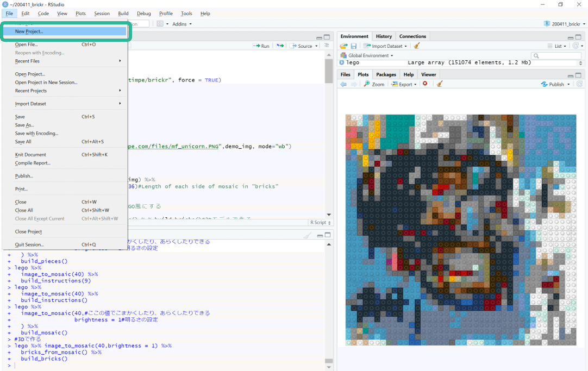Clear console with broom icon
This screenshot has height=371, width=588.
pos(307,235)
